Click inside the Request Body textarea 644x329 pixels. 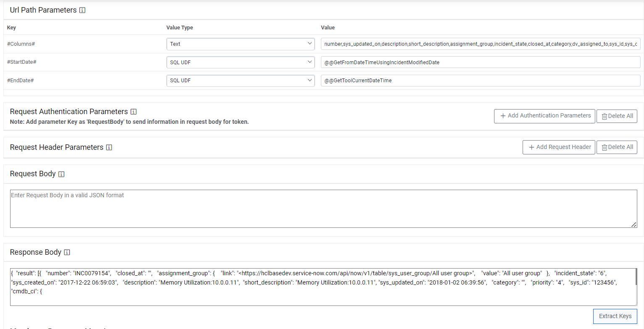(x=323, y=209)
